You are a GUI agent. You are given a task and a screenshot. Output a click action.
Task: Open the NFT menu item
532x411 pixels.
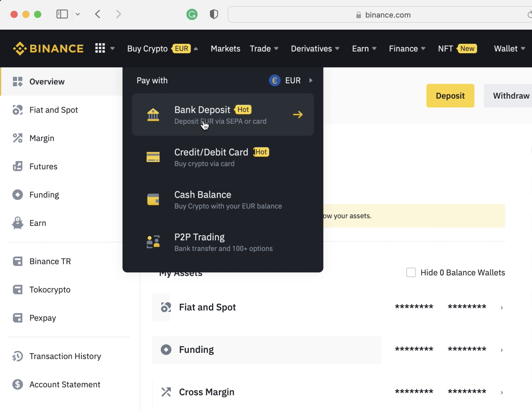point(457,48)
